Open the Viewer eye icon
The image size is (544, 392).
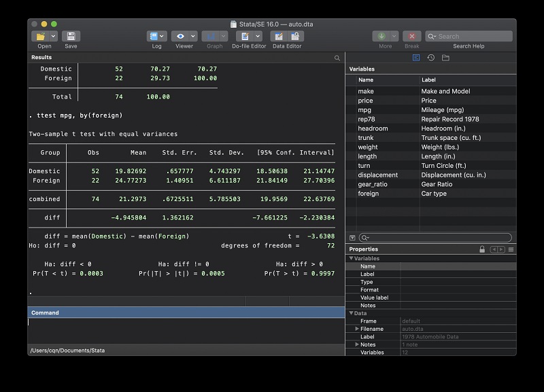click(180, 36)
